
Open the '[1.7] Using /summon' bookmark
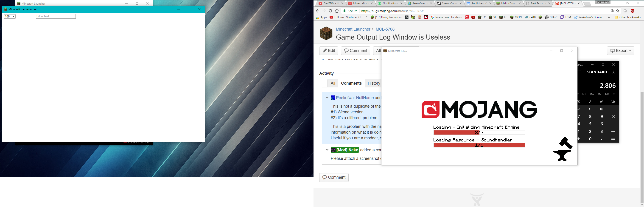[386, 17]
